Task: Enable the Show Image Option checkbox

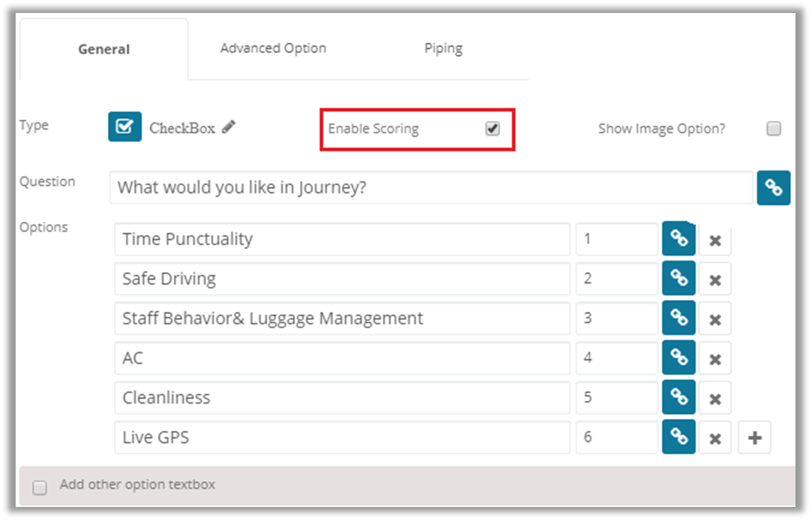Action: pos(773,129)
